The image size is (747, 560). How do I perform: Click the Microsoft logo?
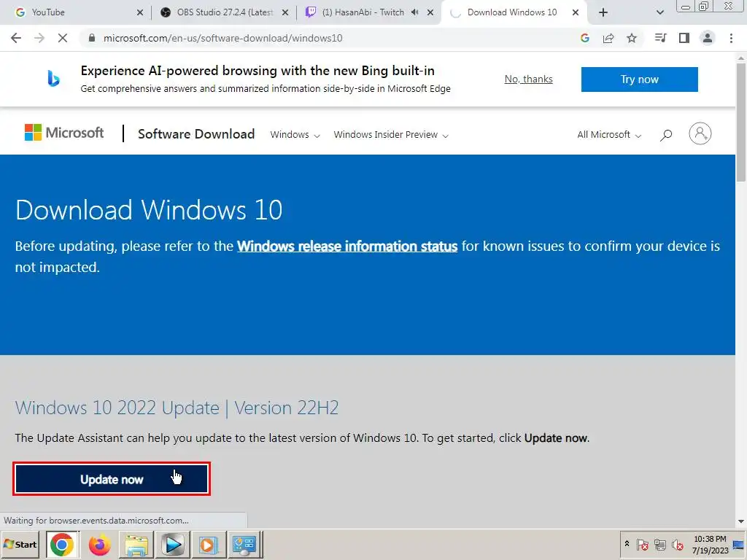coord(64,133)
